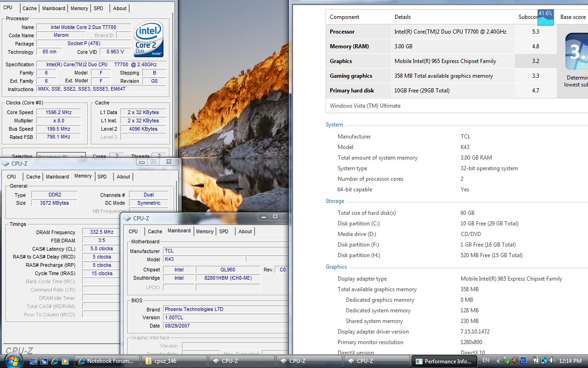Switch to Cache tab in Memory CPU-Z window
588x368 pixels.
(33, 177)
